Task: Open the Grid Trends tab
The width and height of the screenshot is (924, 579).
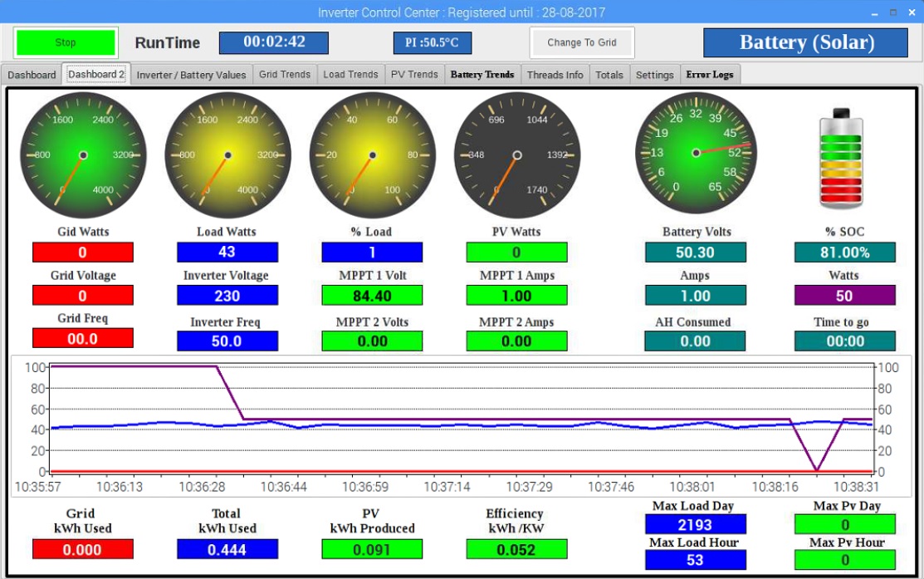Action: 284,75
